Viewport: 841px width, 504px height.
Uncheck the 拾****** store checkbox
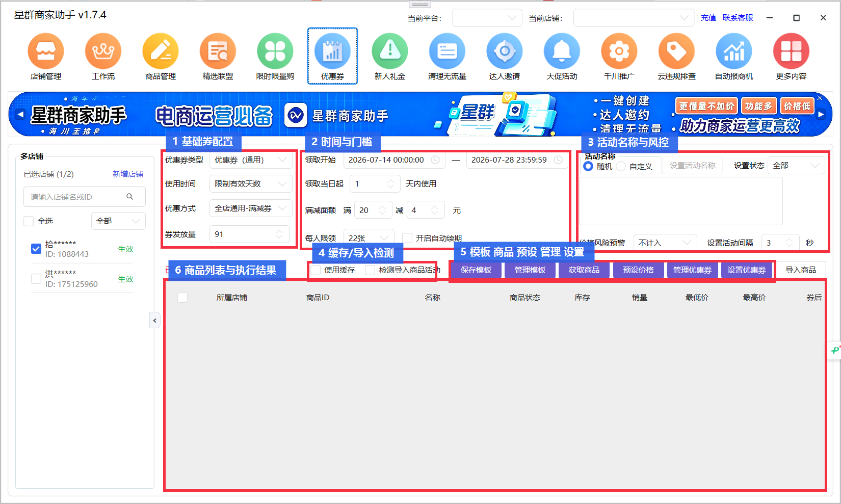tap(36, 249)
